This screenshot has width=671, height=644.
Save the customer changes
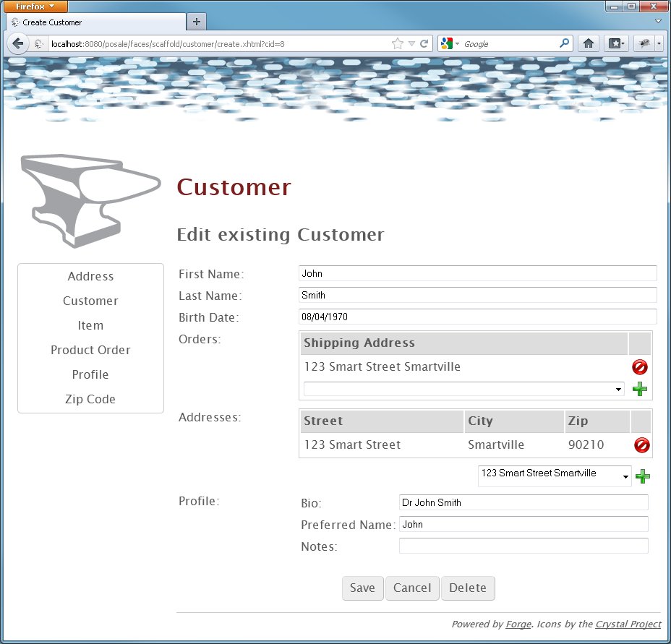click(x=362, y=588)
